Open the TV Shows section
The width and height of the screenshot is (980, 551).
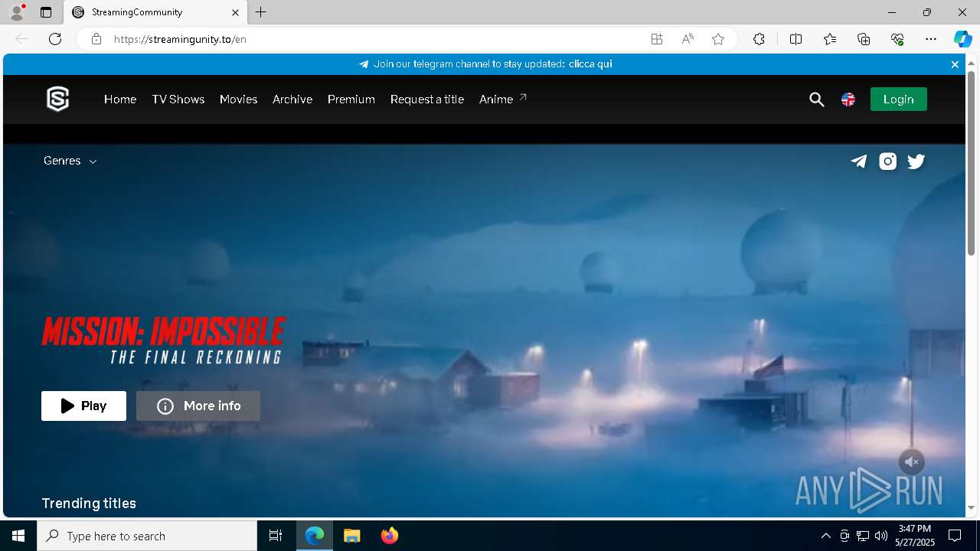tap(178, 99)
